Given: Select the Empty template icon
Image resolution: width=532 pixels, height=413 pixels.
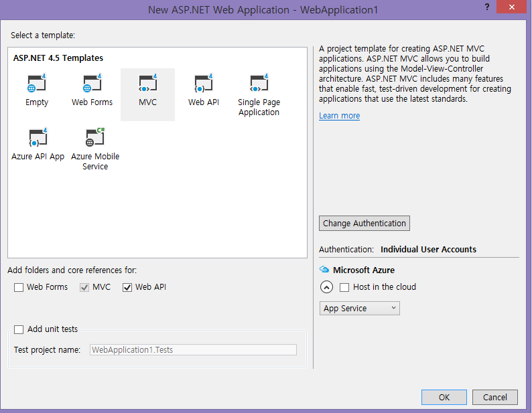Looking at the screenshot, I should click(x=37, y=84).
